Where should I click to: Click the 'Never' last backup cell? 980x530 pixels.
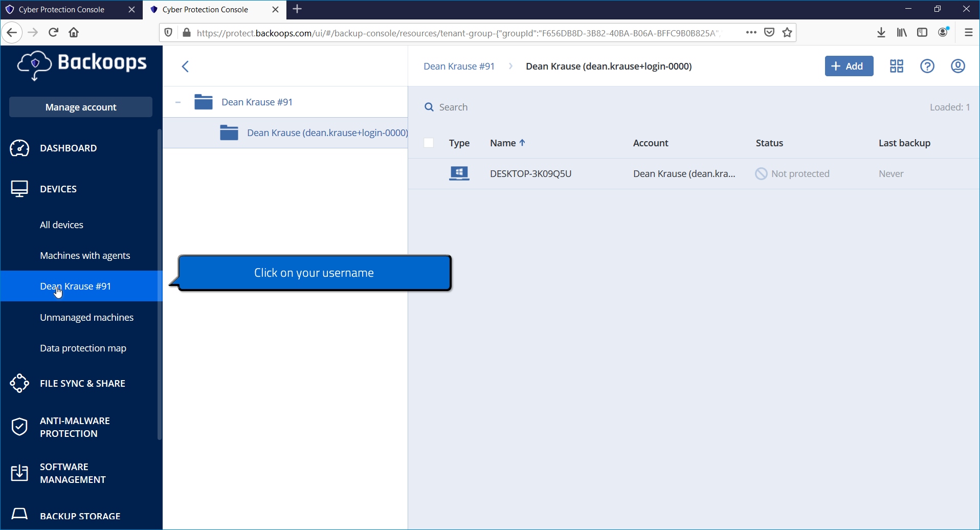891,173
